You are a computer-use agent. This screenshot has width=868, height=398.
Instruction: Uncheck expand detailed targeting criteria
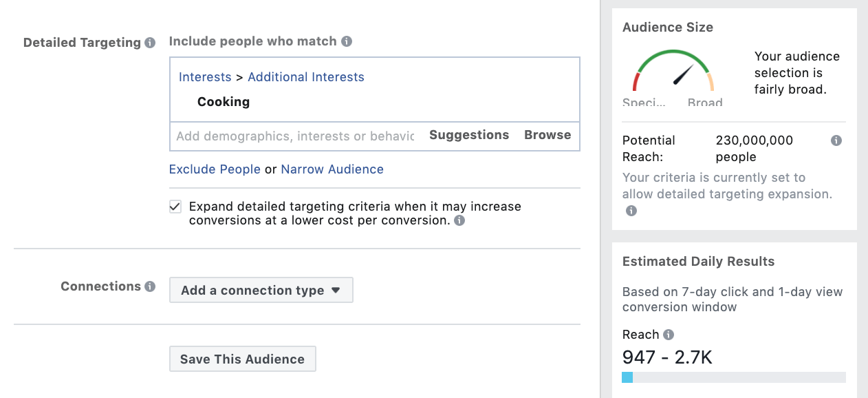point(175,205)
